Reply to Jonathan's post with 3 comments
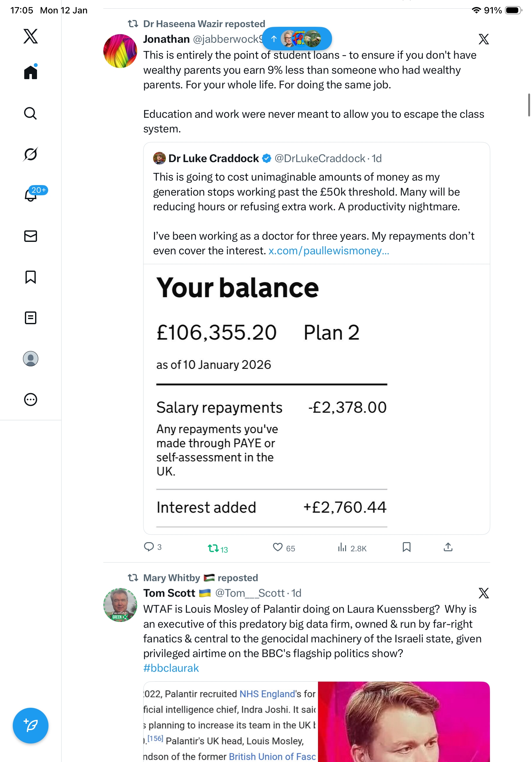This screenshot has height=762, width=532. tap(149, 547)
